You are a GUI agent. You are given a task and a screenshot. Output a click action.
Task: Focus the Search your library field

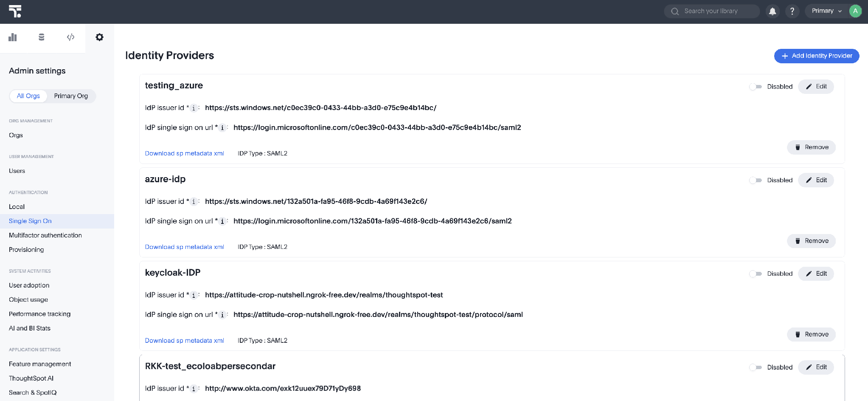click(x=712, y=11)
